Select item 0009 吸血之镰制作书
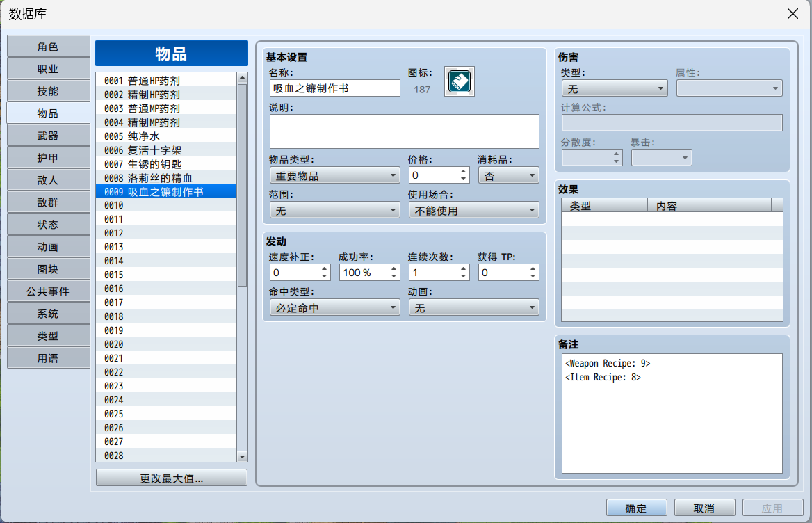This screenshot has width=812, height=523. click(x=166, y=191)
